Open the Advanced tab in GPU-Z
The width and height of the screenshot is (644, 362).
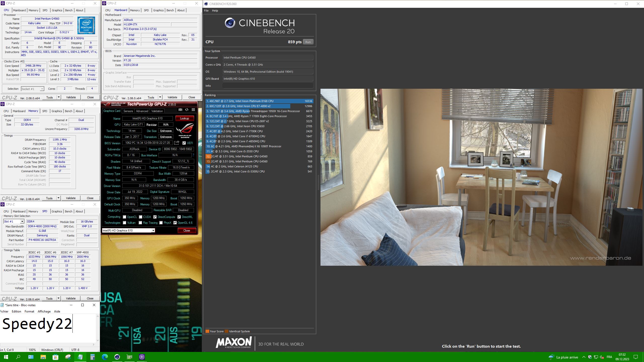click(x=142, y=111)
